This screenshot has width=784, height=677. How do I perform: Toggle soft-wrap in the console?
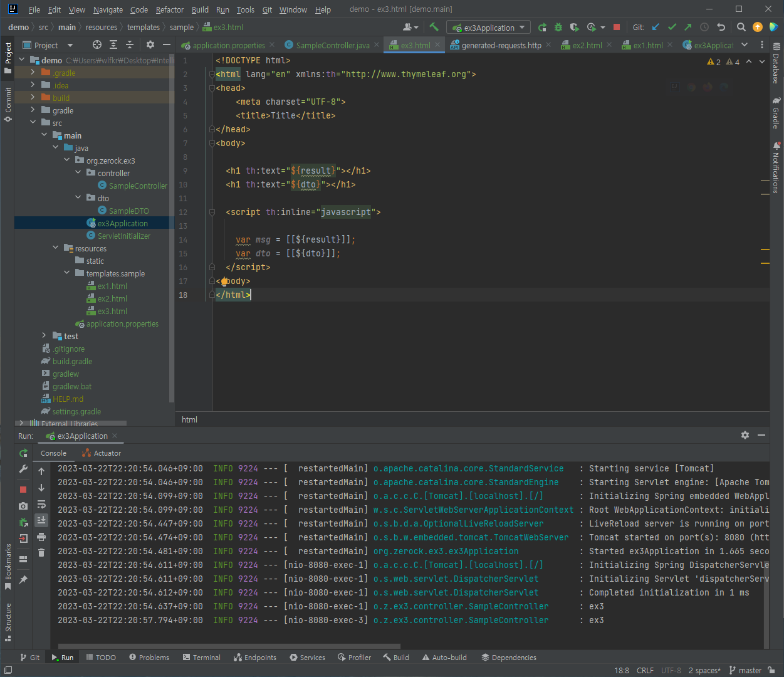(x=41, y=504)
